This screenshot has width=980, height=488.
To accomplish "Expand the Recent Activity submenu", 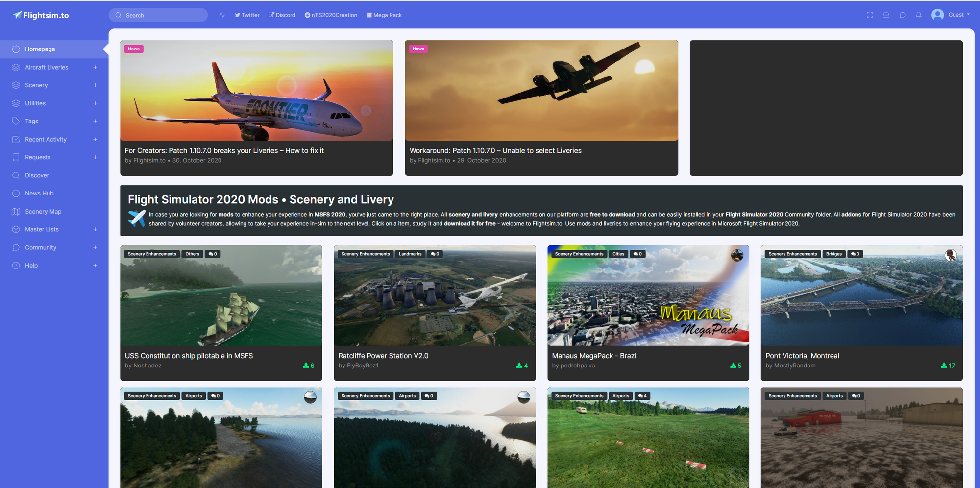I will [95, 139].
